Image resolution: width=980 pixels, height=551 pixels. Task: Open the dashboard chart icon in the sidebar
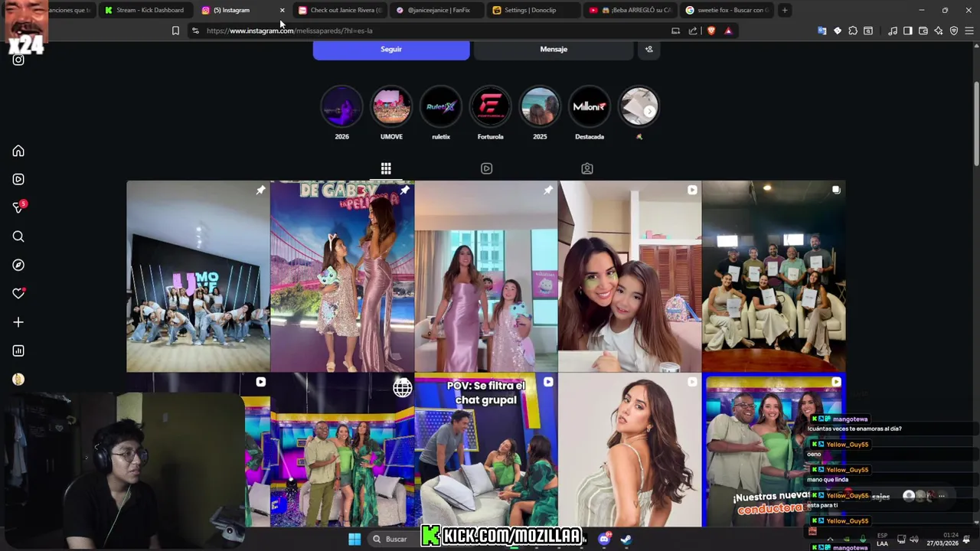click(18, 350)
